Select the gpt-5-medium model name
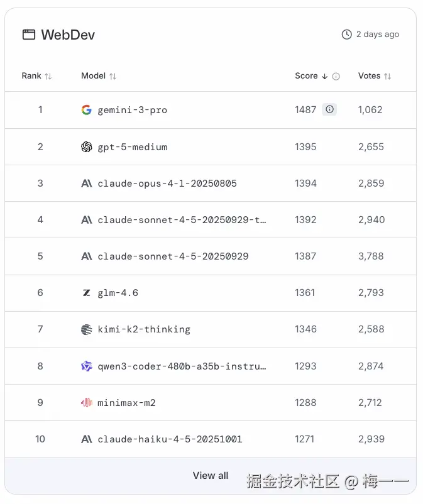This screenshot has height=504, width=423. (133, 147)
